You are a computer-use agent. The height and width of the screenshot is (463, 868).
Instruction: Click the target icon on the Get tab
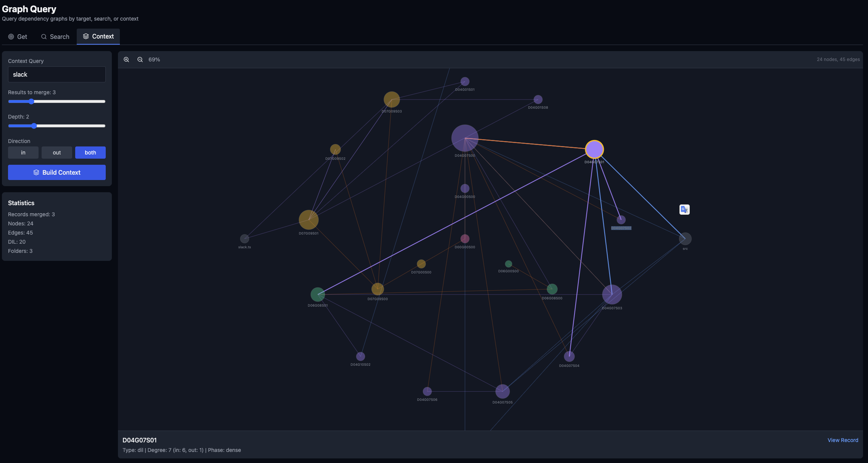(x=11, y=36)
